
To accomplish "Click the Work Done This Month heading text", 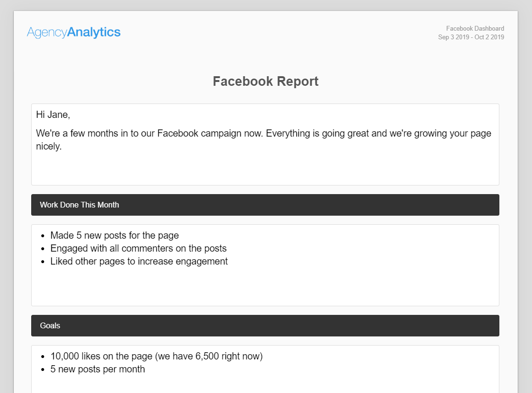I will 80,205.
